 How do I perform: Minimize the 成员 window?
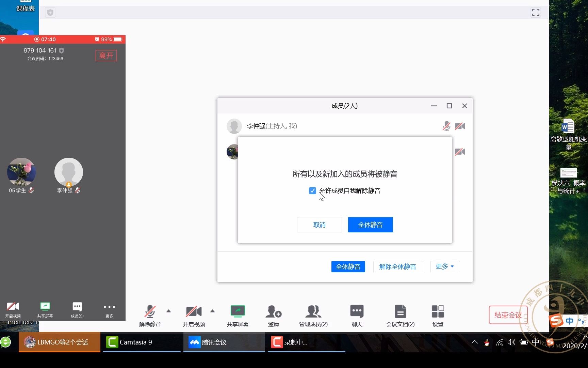pyautogui.click(x=434, y=106)
